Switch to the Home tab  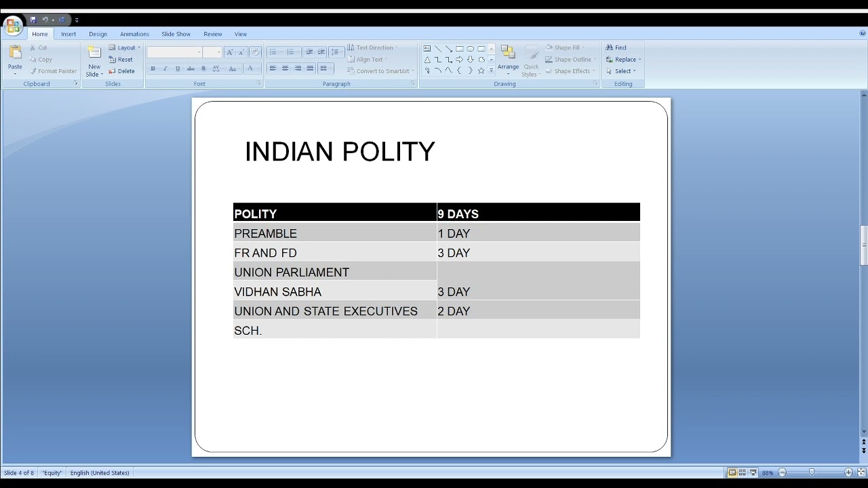click(40, 34)
